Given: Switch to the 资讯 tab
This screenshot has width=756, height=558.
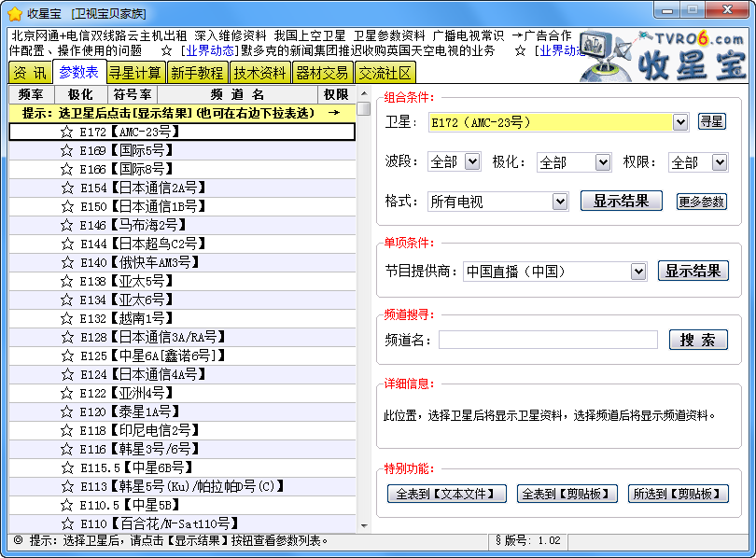Looking at the screenshot, I should click(30, 73).
